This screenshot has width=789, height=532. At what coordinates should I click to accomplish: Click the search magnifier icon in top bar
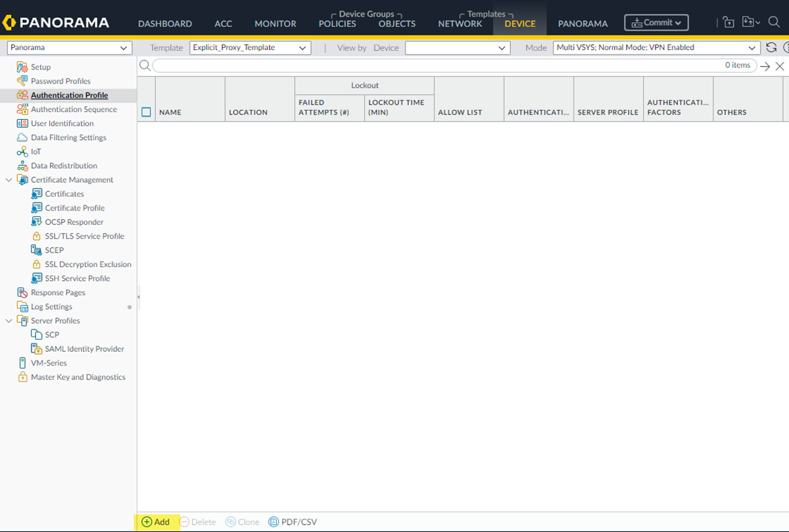tap(774, 22)
